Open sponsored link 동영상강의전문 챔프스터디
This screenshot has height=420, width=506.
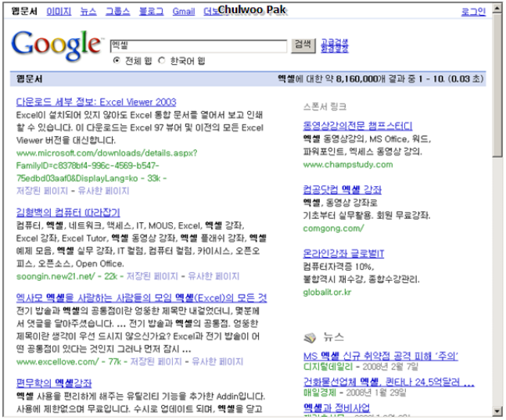tap(357, 126)
